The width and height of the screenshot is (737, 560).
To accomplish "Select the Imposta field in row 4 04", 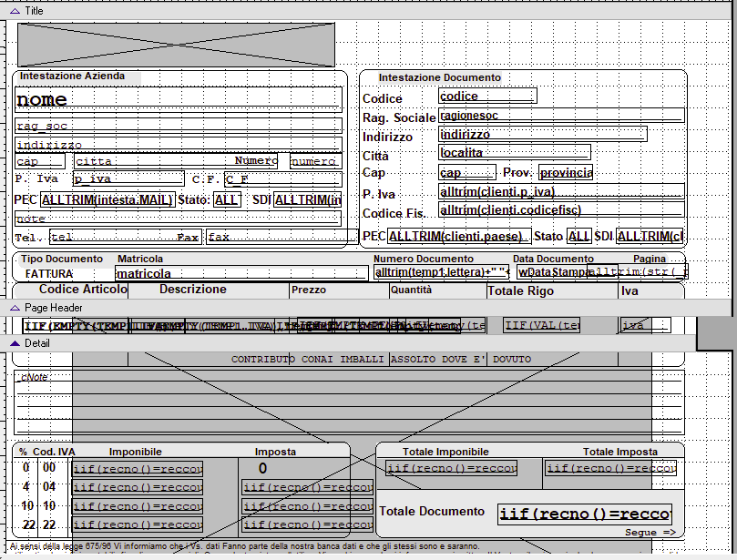I will click(308, 487).
